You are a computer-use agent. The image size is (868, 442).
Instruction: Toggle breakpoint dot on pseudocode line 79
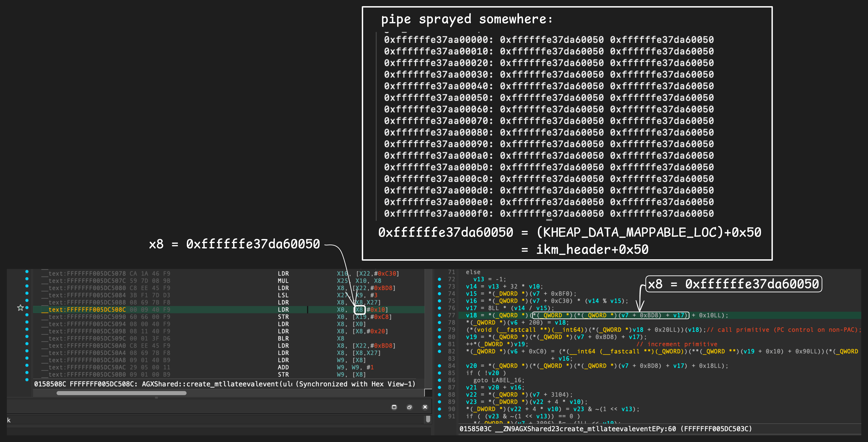[439, 330]
